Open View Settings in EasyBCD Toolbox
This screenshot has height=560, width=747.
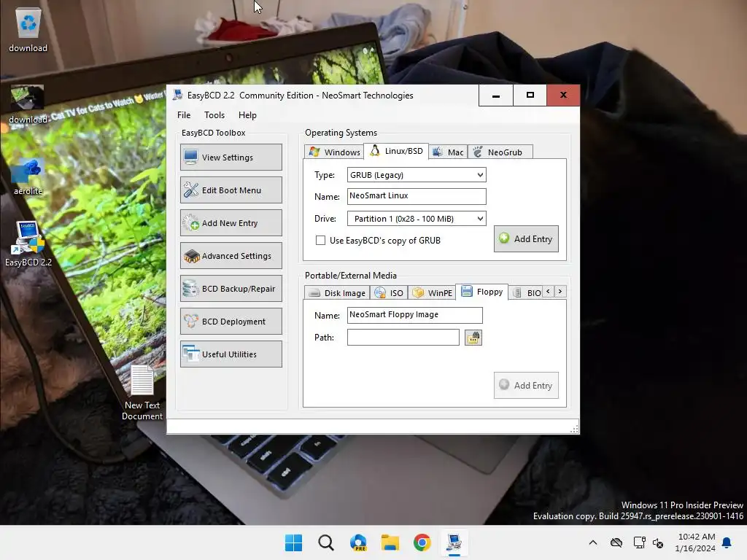tap(231, 157)
